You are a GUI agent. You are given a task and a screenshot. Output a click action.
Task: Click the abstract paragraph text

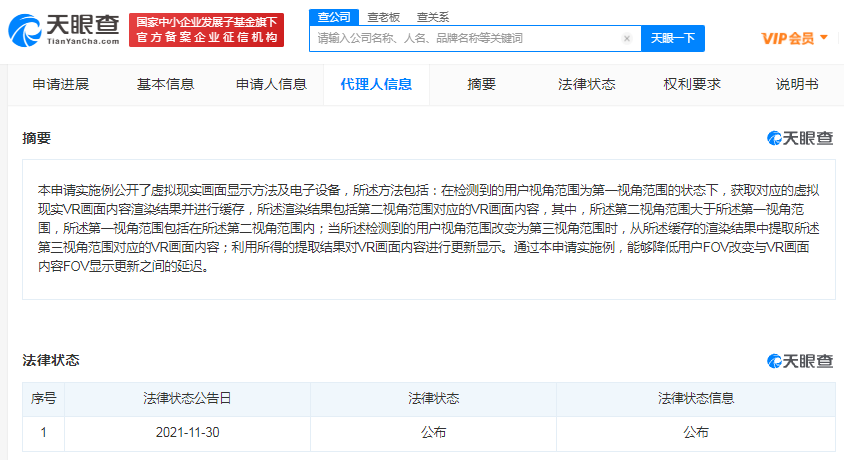point(428,228)
